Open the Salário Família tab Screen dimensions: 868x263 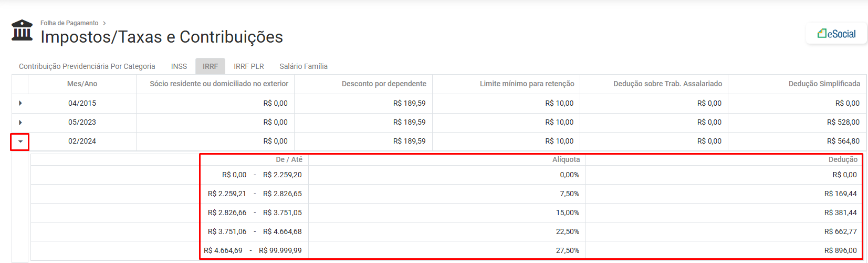[x=304, y=66]
